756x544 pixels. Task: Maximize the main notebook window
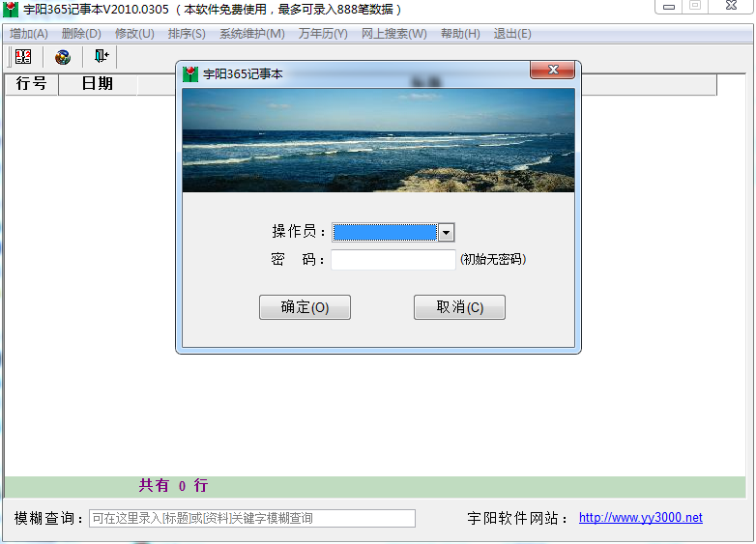[695, 6]
